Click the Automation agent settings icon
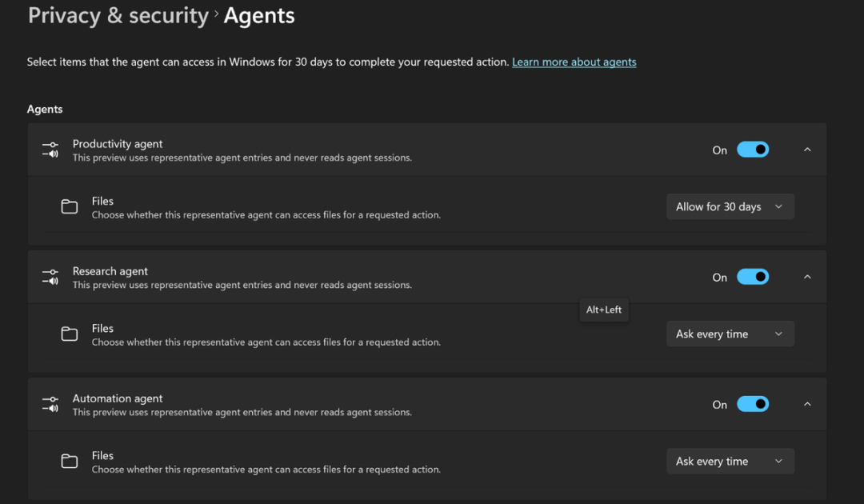864x504 pixels. coord(50,404)
